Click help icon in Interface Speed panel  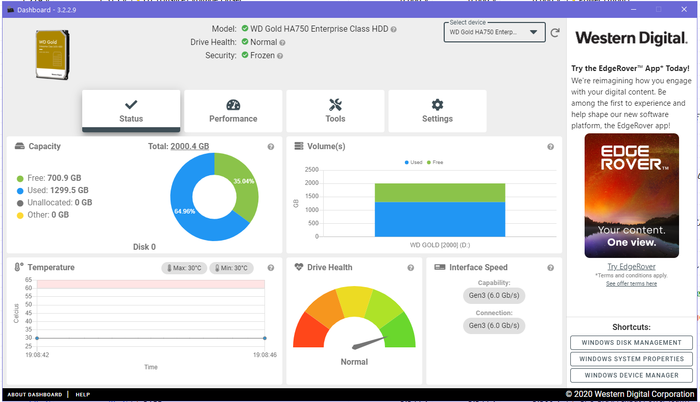pyautogui.click(x=551, y=268)
